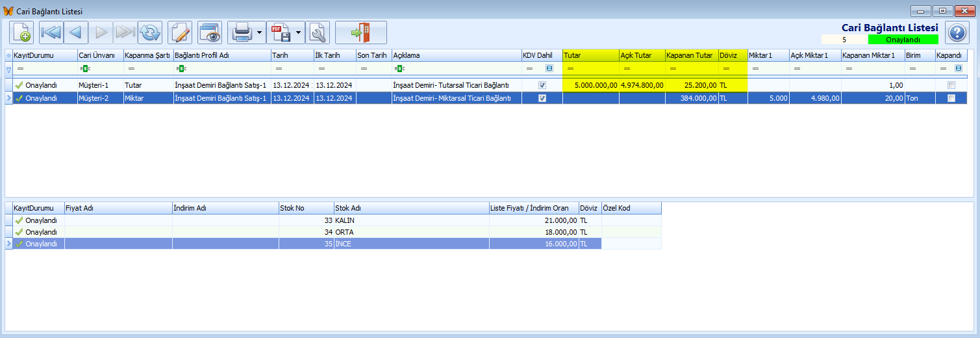Click the ABC filter icon under Bağlantı Profil Adı
This screenshot has width=980, height=338.
coord(181,68)
